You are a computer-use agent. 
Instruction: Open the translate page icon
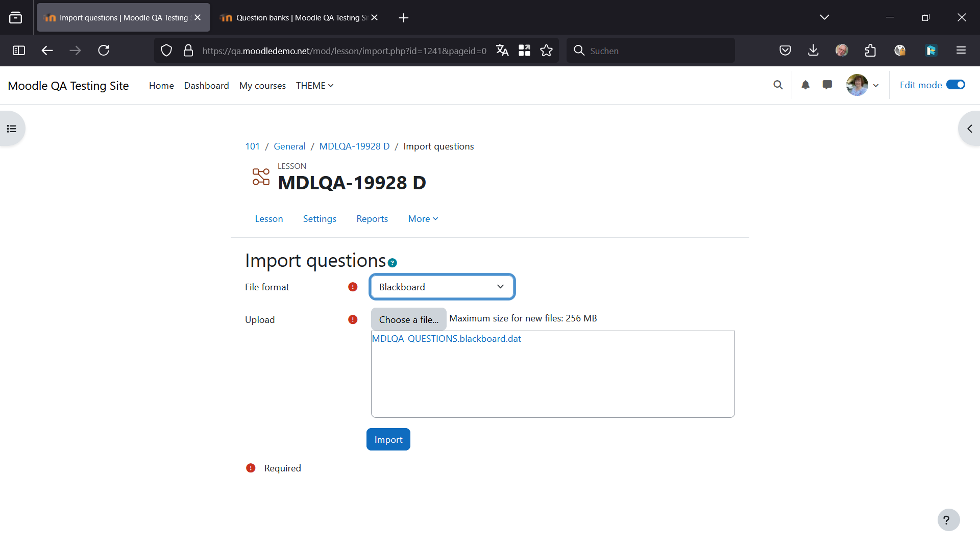click(x=502, y=51)
